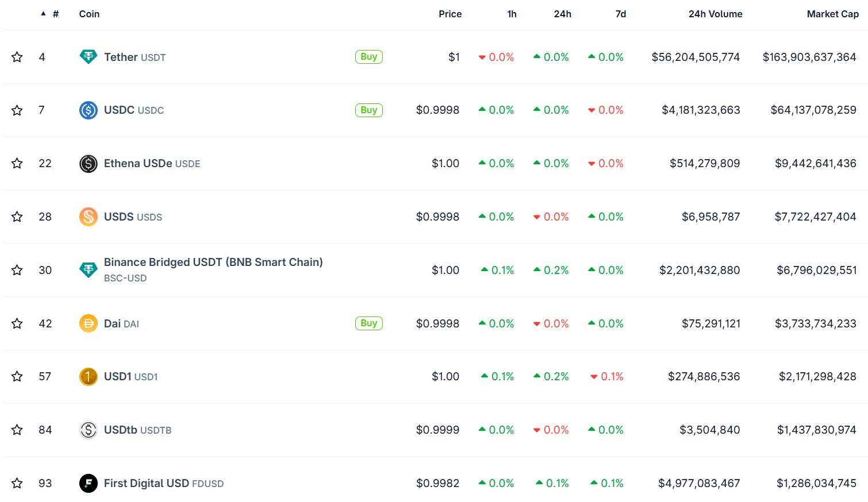This screenshot has height=502, width=868.
Task: Select the 24h Volume column header
Action: [x=715, y=14]
